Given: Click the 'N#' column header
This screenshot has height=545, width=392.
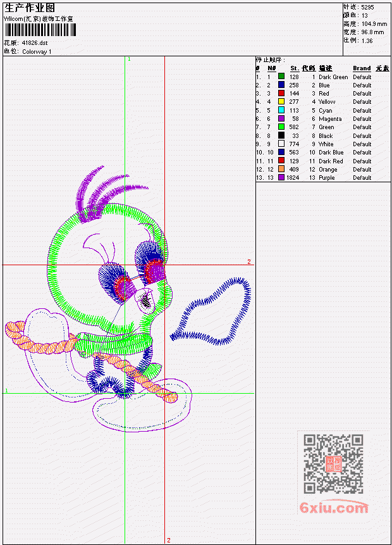Looking at the screenshot, I should pos(271,68).
